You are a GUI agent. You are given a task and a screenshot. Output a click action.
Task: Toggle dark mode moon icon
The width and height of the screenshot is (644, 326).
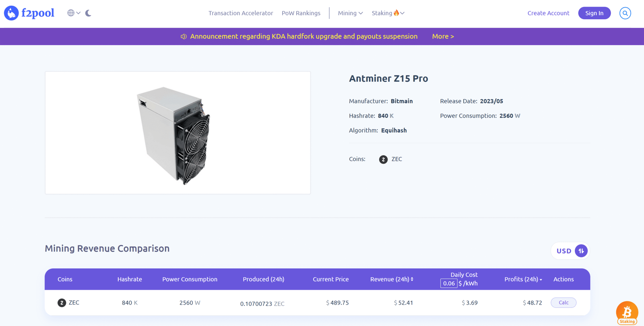(x=88, y=13)
